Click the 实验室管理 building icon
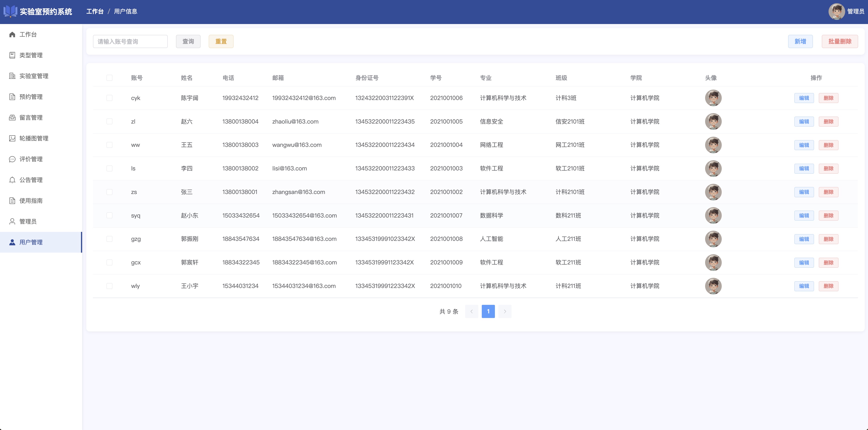This screenshot has height=430, width=868. click(x=12, y=76)
